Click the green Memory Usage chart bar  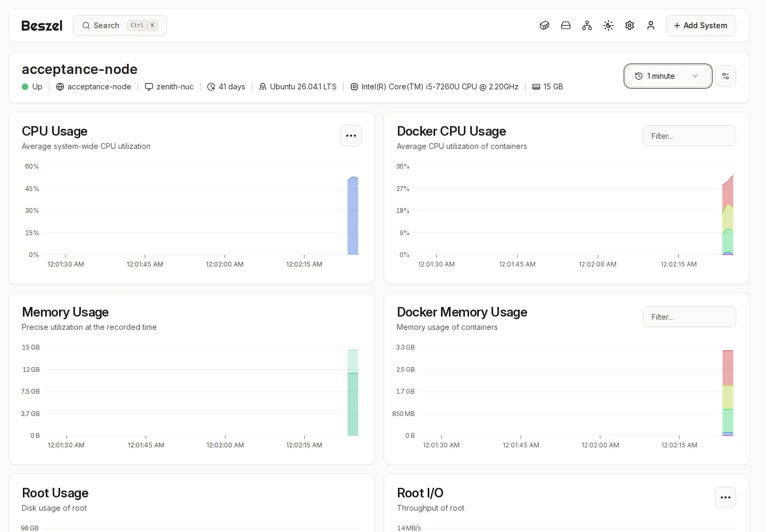(353, 404)
